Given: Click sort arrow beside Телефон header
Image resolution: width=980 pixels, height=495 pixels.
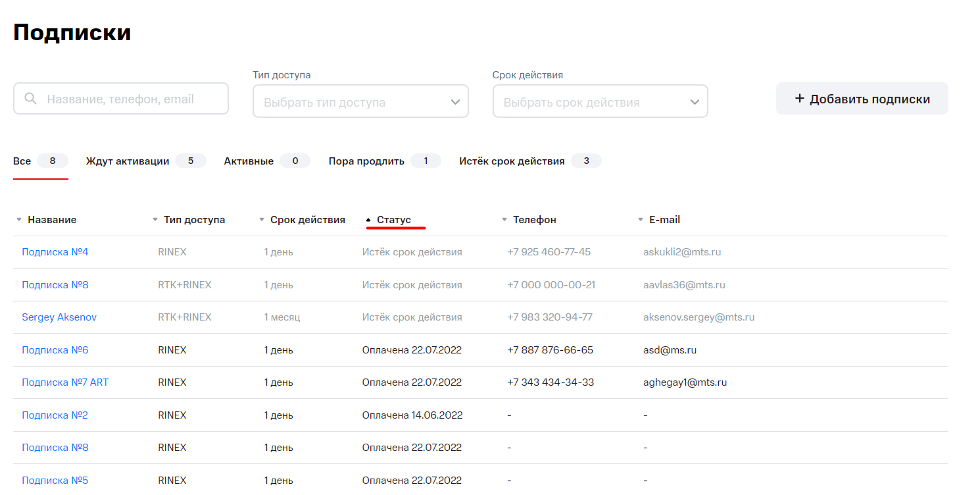Looking at the screenshot, I should tap(504, 220).
